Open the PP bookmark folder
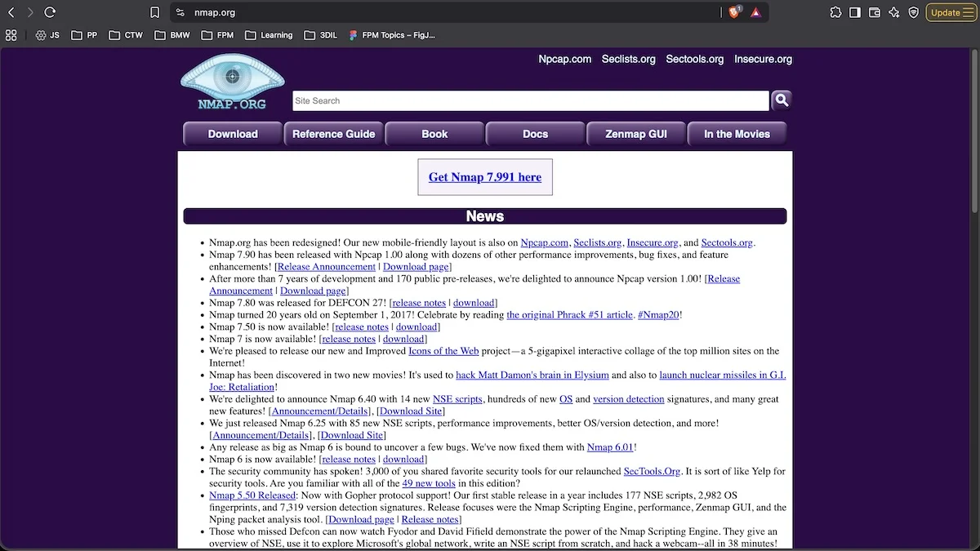 [x=84, y=35]
